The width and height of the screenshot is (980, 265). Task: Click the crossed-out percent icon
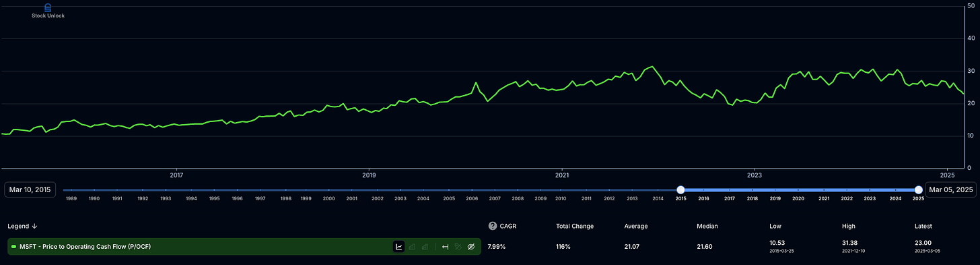(458, 247)
